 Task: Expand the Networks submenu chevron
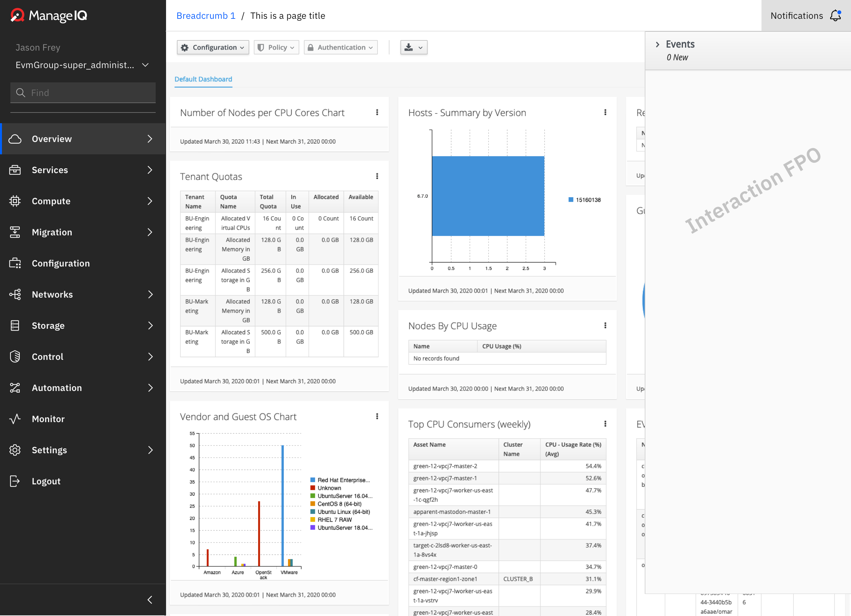(150, 294)
